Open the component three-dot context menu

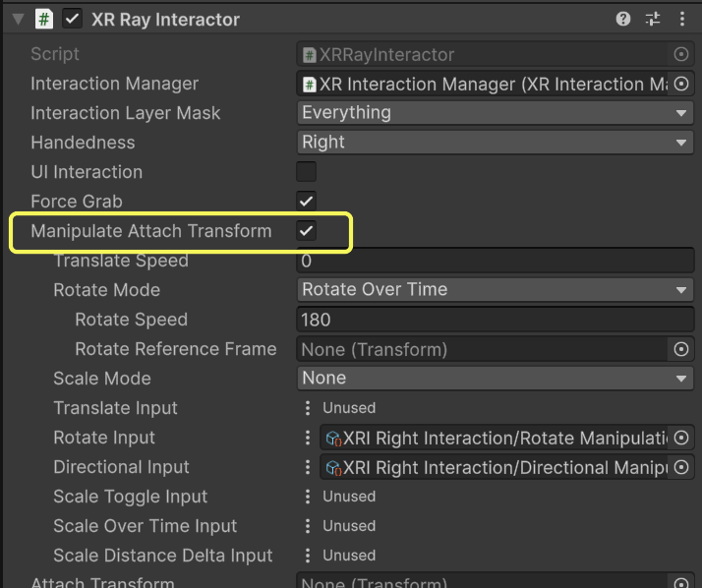pyautogui.click(x=682, y=19)
